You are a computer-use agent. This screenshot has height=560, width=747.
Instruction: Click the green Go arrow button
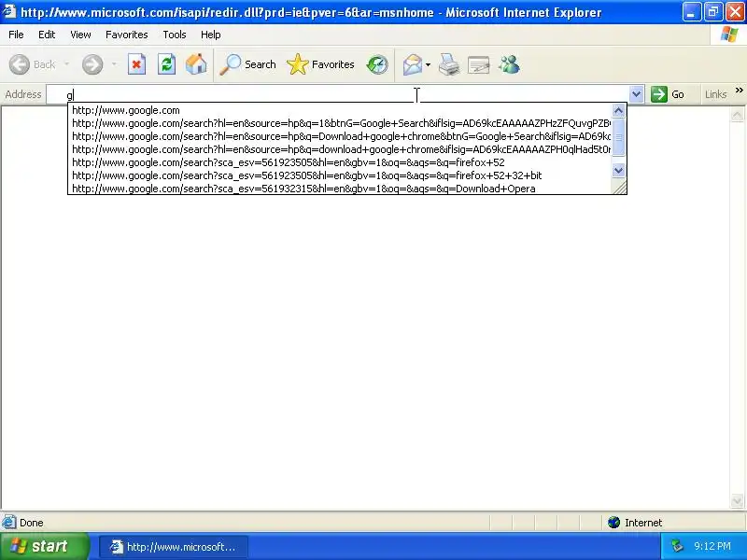668,94
